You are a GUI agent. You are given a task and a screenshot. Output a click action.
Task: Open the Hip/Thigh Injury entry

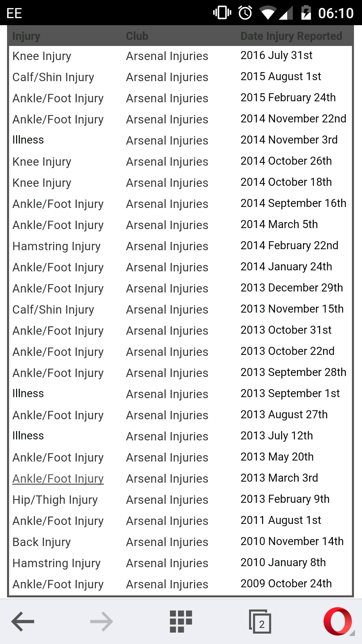pyautogui.click(x=55, y=500)
